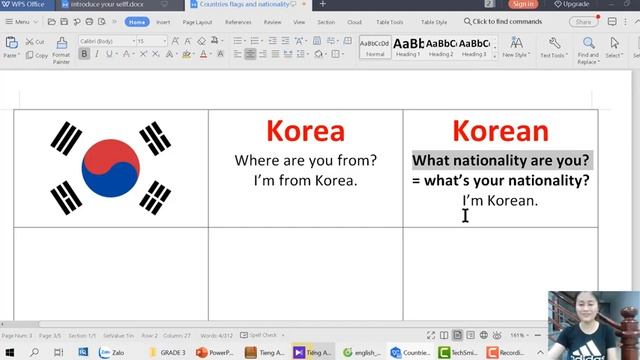Screen dimensions: 640x360
Task: Switch to the Insert tab
Action: 163,22
